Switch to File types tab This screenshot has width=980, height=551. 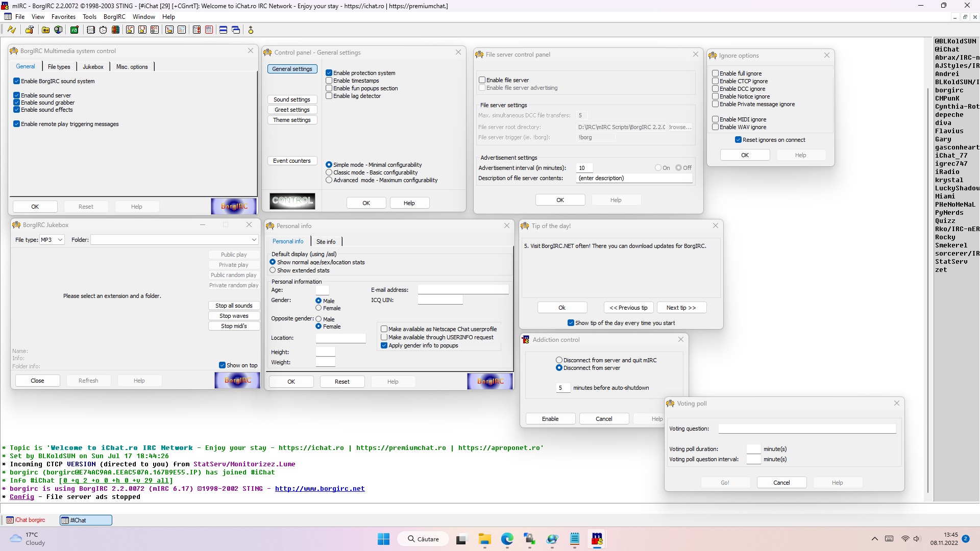(x=59, y=67)
